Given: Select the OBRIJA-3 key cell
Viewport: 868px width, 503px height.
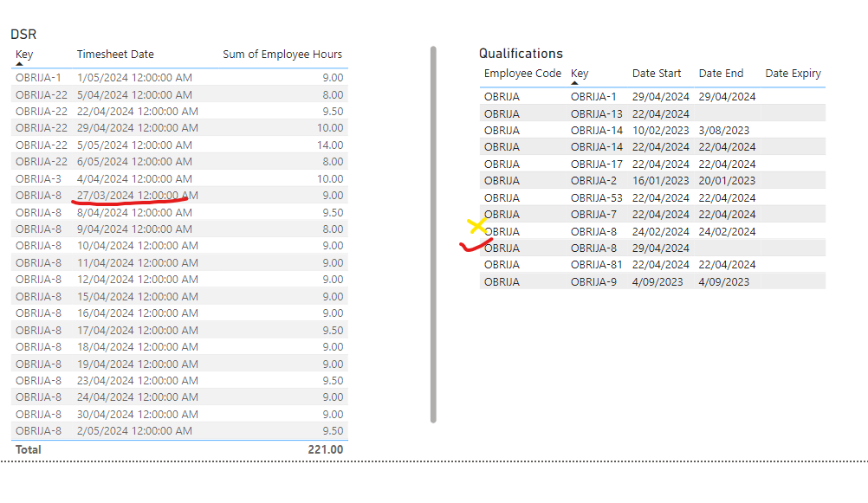Looking at the screenshot, I should [x=38, y=178].
